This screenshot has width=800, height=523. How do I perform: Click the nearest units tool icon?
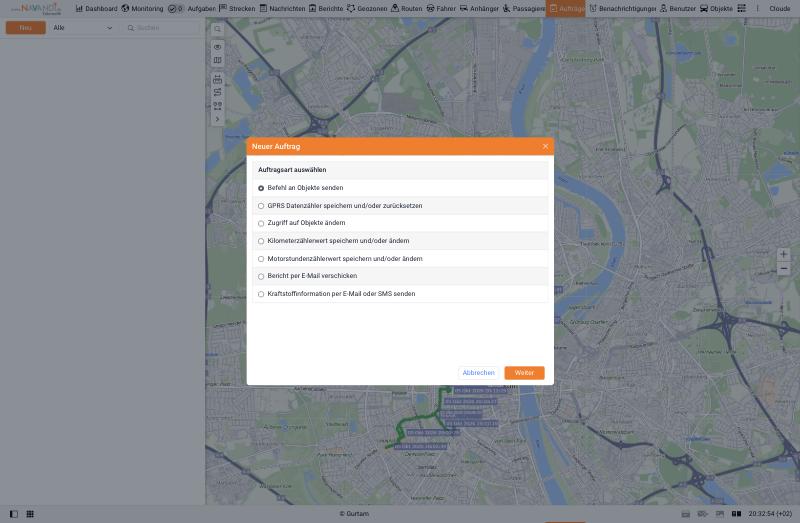tap(217, 106)
